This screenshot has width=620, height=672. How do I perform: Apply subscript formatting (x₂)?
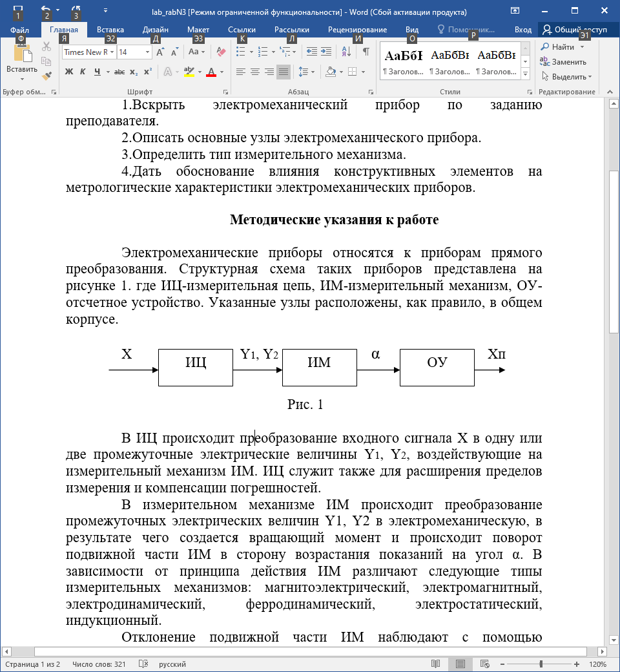click(x=134, y=72)
